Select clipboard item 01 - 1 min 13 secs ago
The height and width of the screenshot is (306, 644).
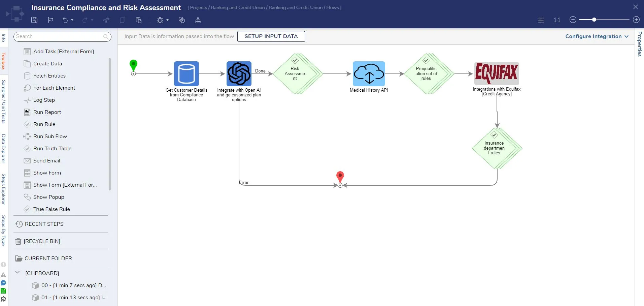point(69,298)
